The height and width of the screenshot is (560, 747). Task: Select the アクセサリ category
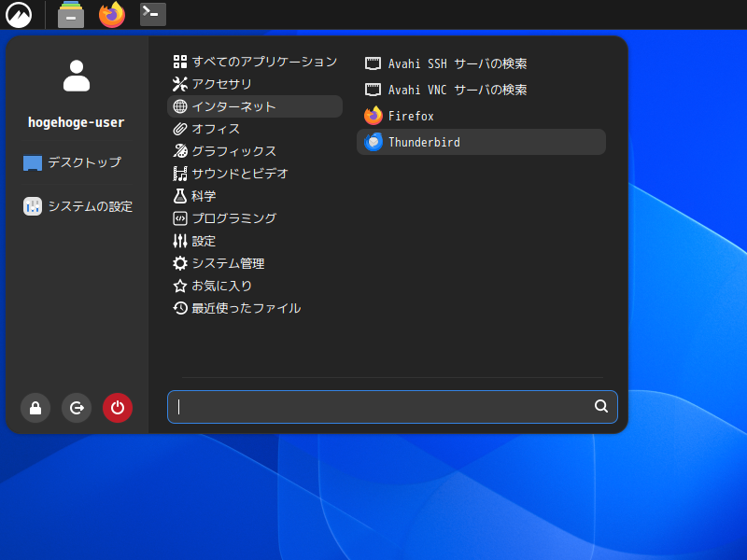point(255,84)
